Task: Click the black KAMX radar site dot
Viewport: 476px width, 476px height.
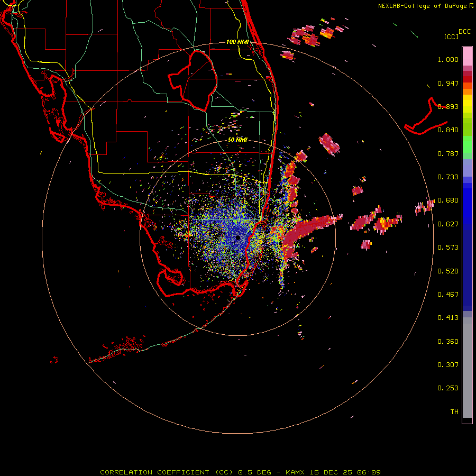Action: coord(238,237)
